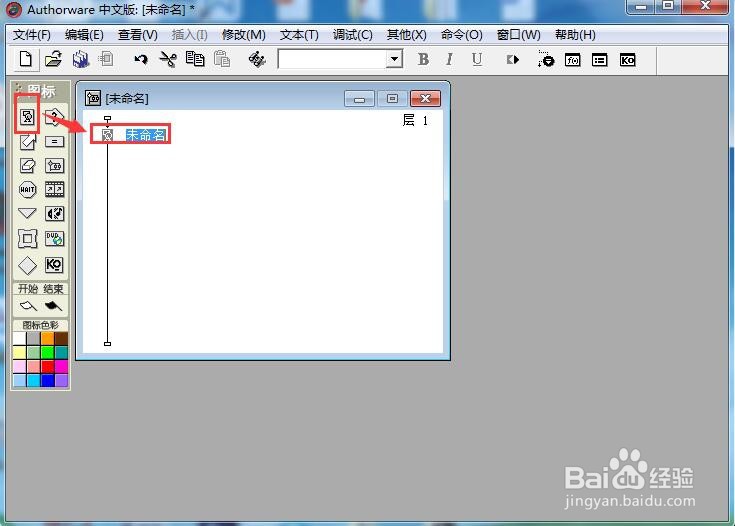Viewport: 735px width, 526px height.
Task: Open the 修改(M) menu
Action: click(x=243, y=35)
